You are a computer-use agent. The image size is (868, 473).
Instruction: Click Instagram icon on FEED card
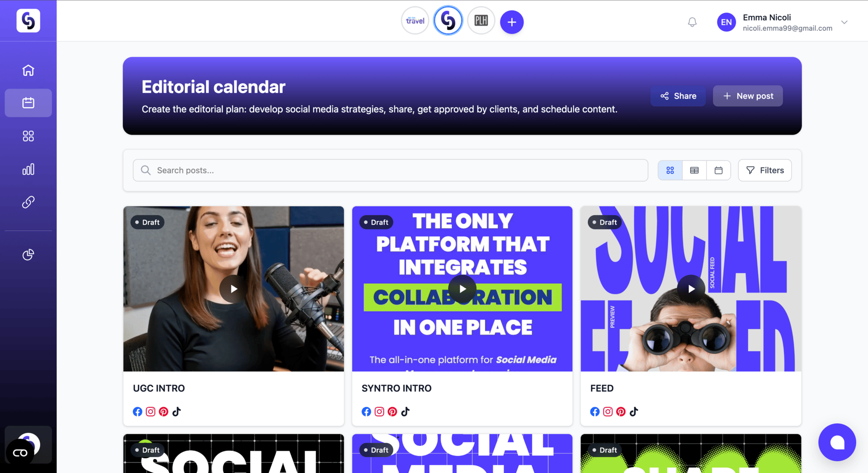[x=608, y=412]
